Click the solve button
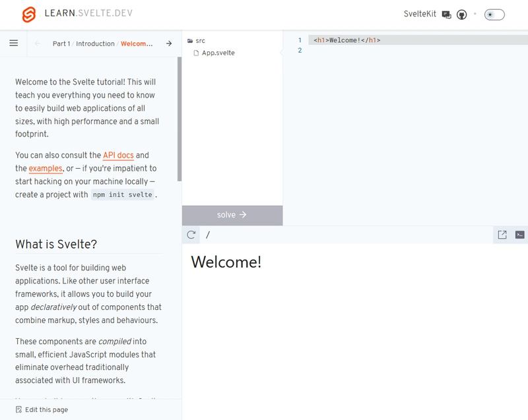 tap(232, 215)
